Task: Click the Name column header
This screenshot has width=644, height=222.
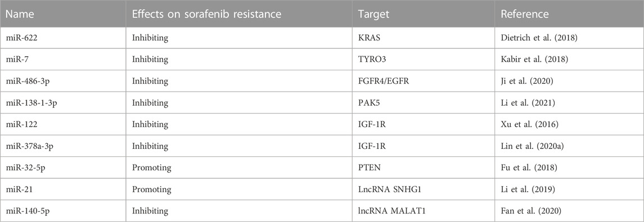Action: point(20,14)
